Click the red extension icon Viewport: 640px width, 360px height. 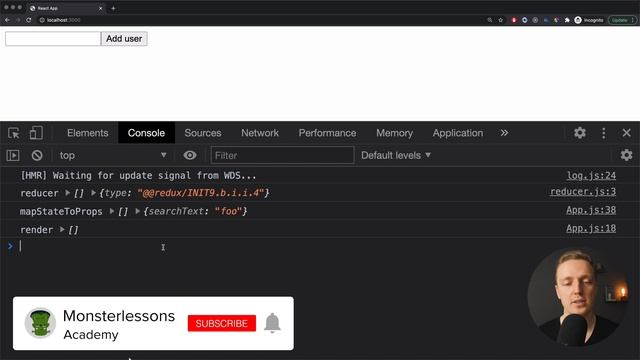pos(514,20)
